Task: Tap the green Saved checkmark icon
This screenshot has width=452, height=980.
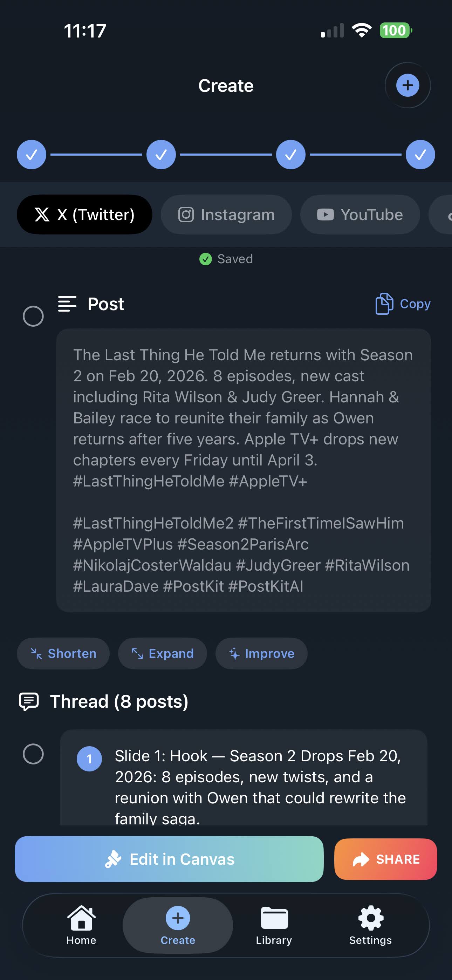Action: (205, 259)
